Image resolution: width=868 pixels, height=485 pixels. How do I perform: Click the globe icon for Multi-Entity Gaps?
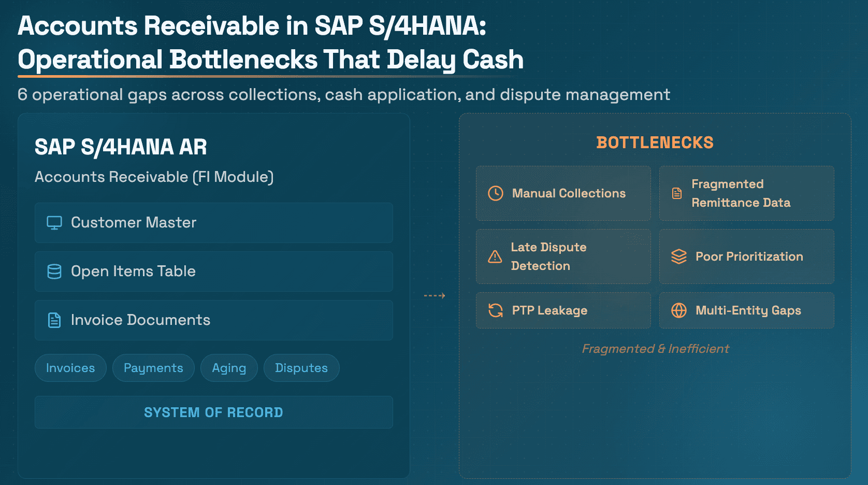[x=679, y=310]
